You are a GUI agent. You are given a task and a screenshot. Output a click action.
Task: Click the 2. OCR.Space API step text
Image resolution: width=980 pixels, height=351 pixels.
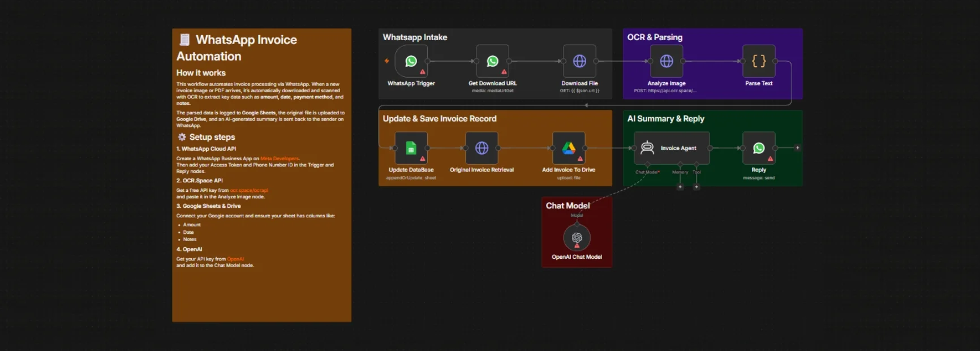click(x=200, y=181)
